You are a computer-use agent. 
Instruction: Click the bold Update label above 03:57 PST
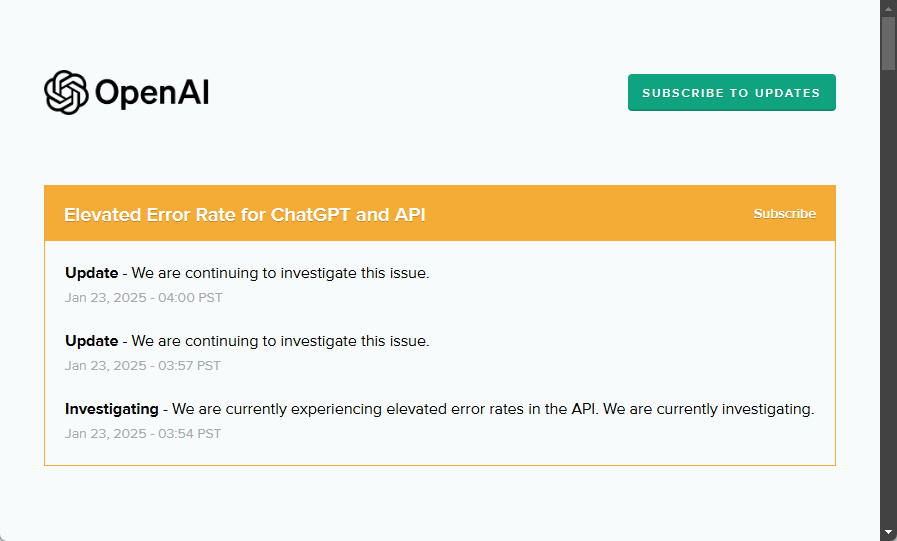(92, 341)
